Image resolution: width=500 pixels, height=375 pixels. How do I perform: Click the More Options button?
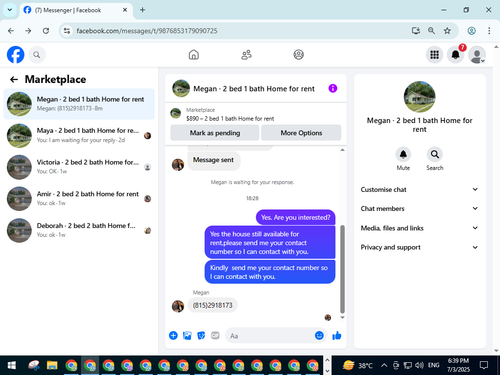click(301, 133)
